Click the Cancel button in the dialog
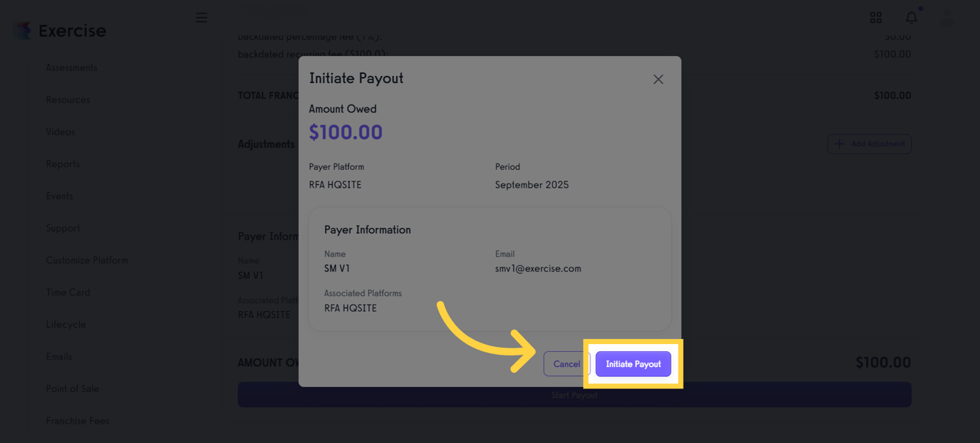980x443 pixels. click(x=567, y=363)
